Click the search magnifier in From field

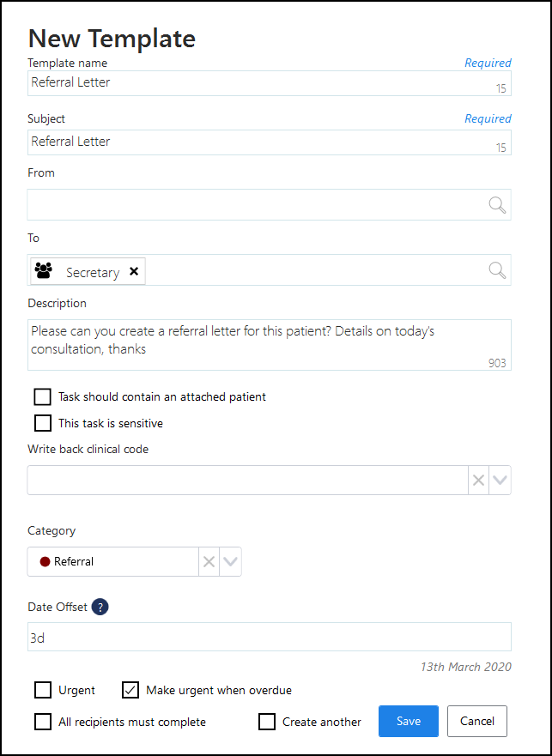point(497,204)
